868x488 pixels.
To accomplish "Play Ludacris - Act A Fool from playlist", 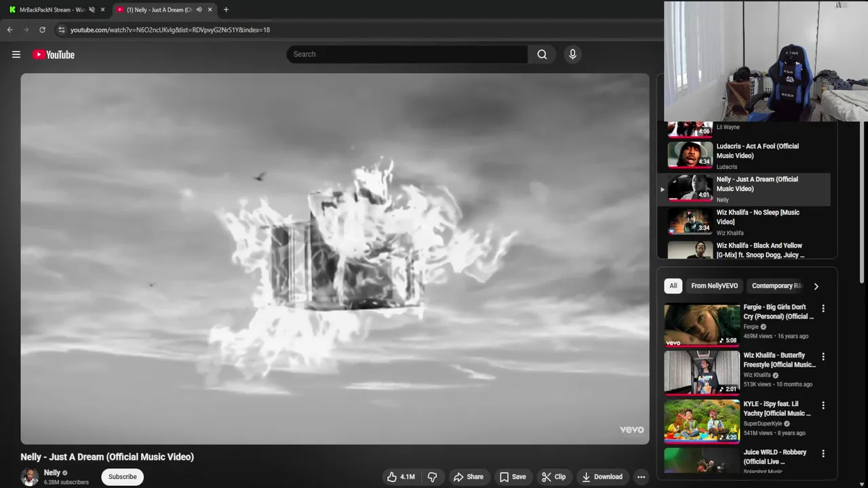I will (744, 155).
